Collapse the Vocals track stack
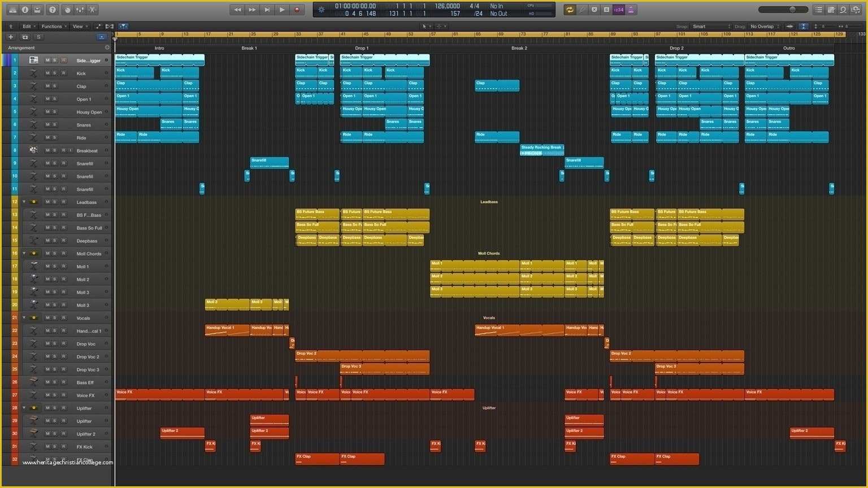Image resolution: width=868 pixels, height=488 pixels. (24, 318)
